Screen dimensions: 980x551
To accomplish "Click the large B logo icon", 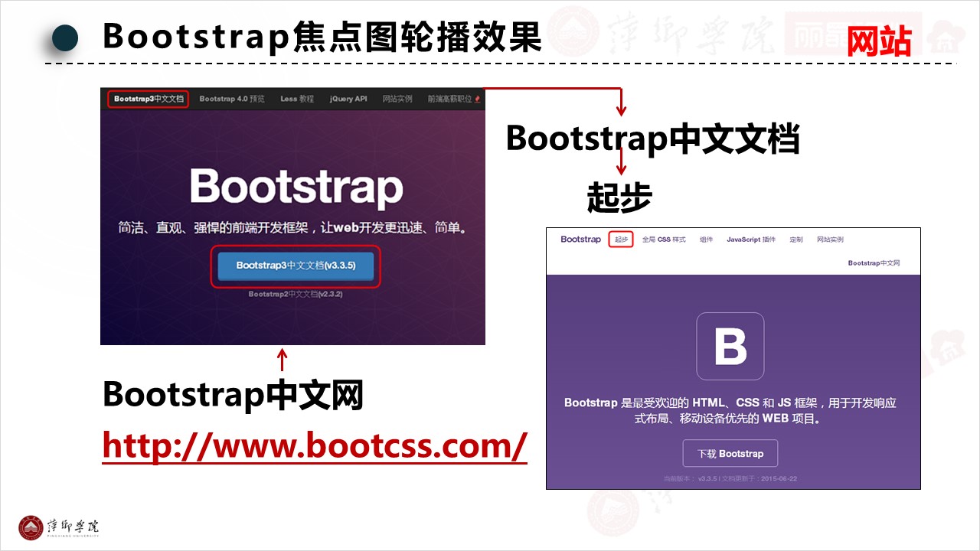I will 730,346.
